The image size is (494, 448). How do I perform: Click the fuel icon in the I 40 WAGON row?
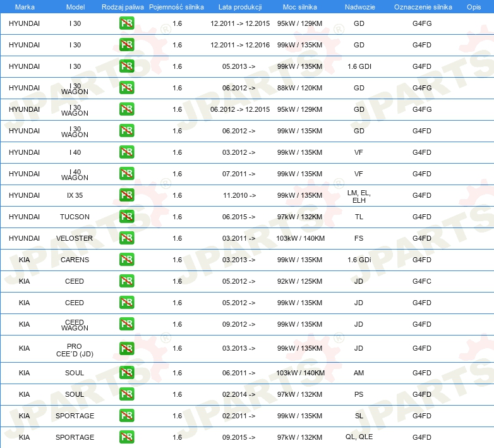click(x=126, y=173)
